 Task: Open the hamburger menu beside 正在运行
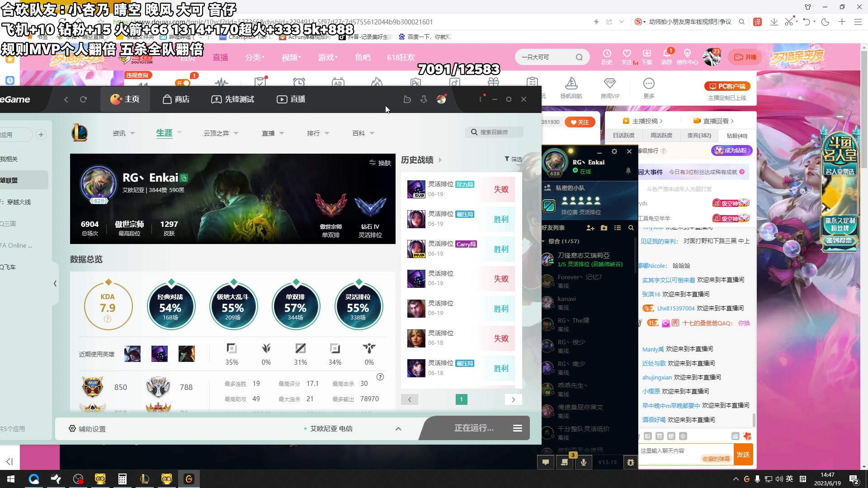[518, 428]
